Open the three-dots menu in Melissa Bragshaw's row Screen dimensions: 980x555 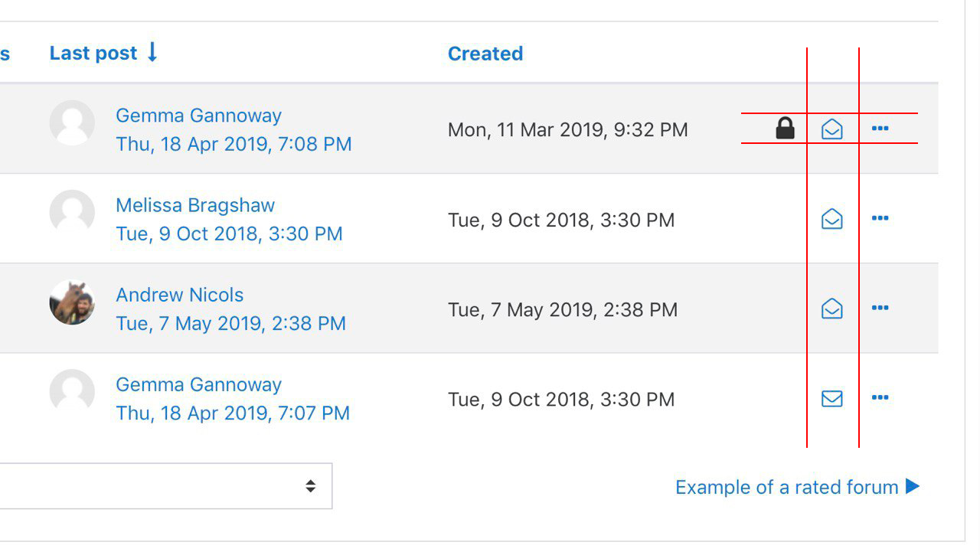(880, 218)
